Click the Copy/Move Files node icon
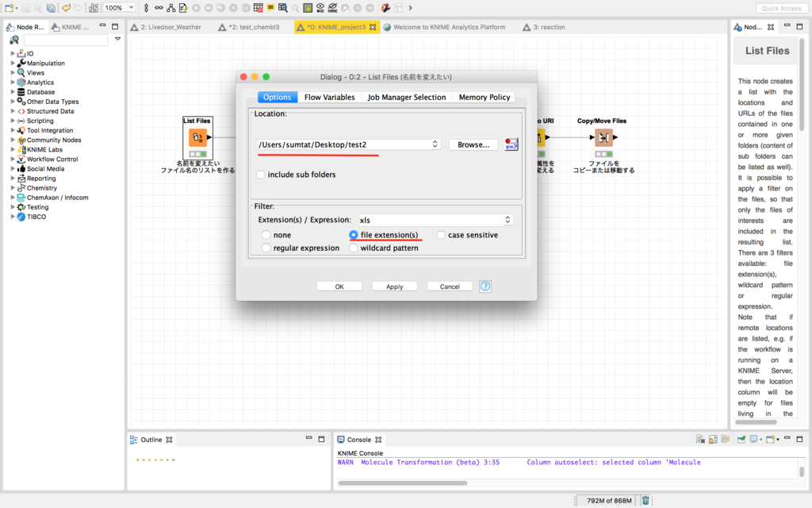Viewport: 812px width, 508px height. click(x=603, y=137)
